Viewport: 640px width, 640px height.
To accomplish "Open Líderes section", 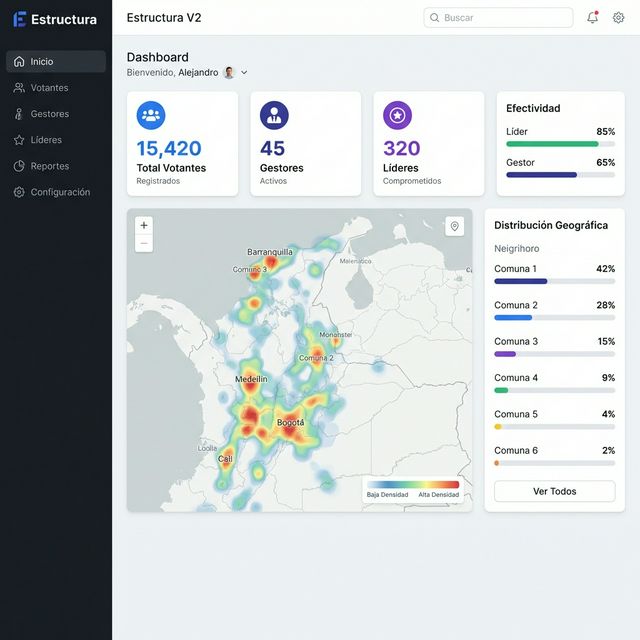I will (56, 140).
